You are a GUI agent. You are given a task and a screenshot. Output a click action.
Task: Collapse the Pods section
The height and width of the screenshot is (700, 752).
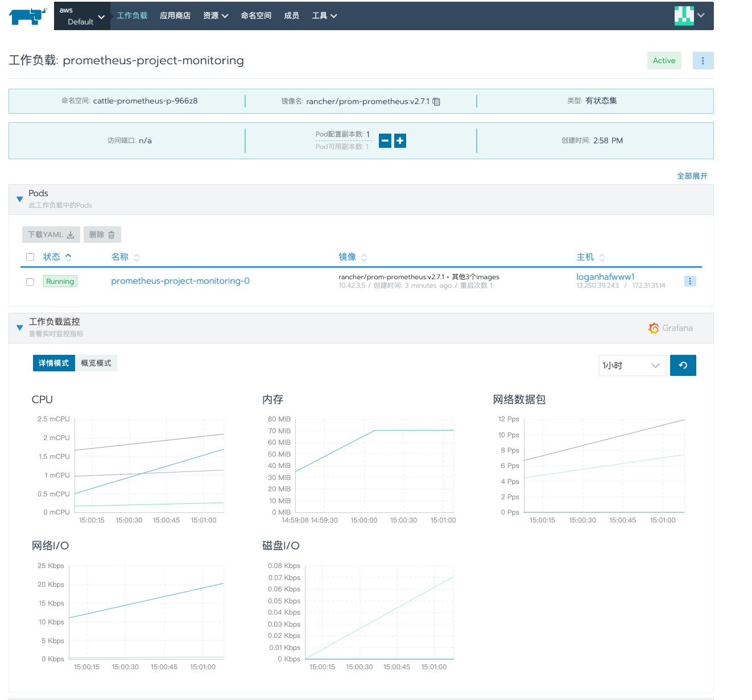19,199
